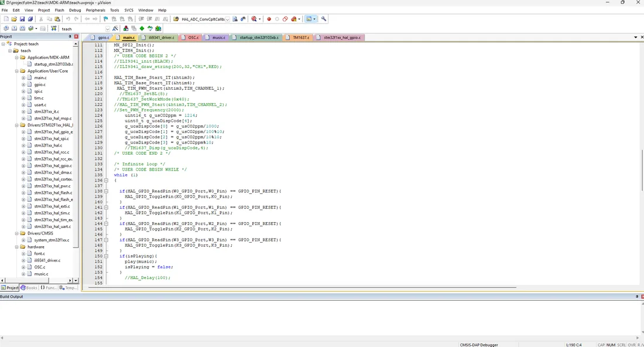
Task: Click the Indent selection icon
Action: [141, 19]
